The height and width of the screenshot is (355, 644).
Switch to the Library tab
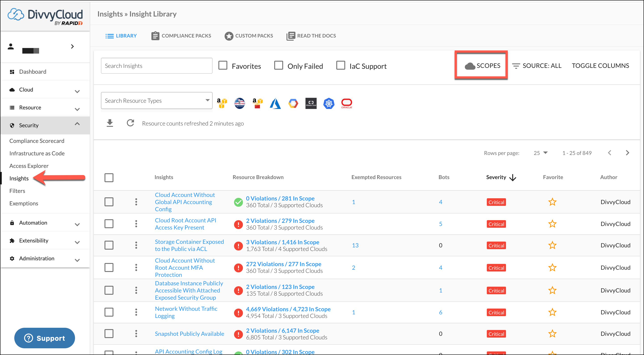(x=121, y=36)
